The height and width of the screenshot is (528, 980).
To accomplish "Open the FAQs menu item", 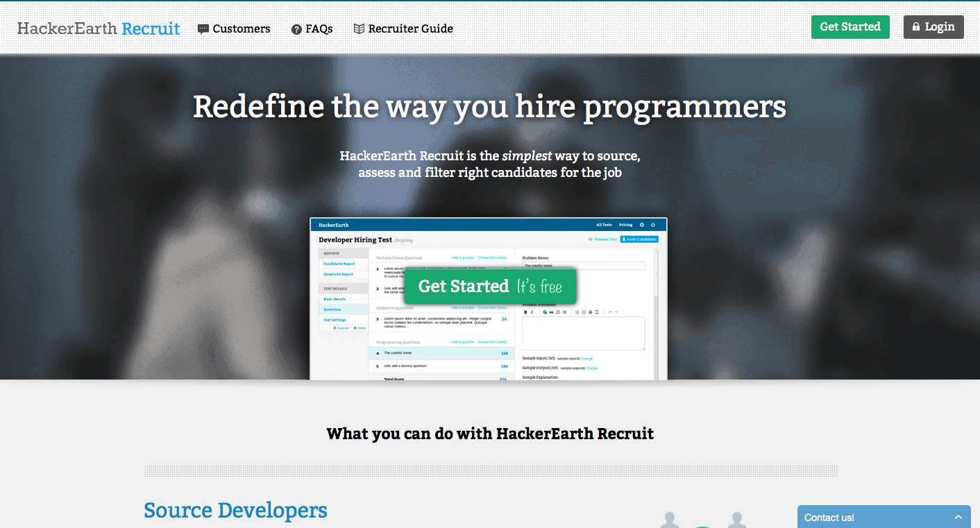I will [319, 29].
